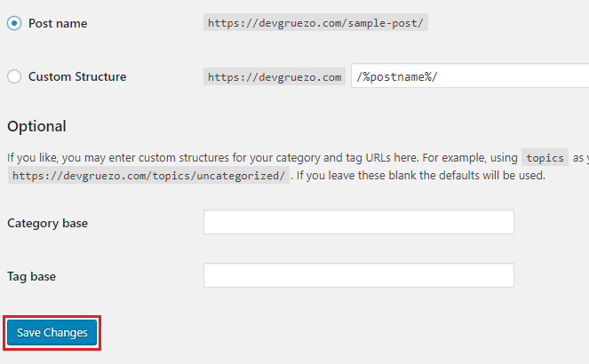The width and height of the screenshot is (589, 364).
Task: Click the Custom Structure option label
Action: pyautogui.click(x=77, y=76)
